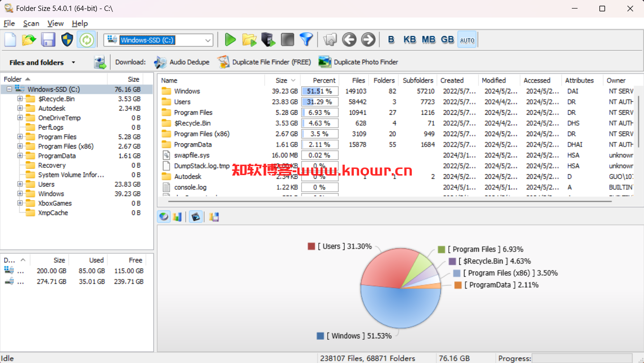Expand the Users tree node
644x363 pixels.
point(20,184)
